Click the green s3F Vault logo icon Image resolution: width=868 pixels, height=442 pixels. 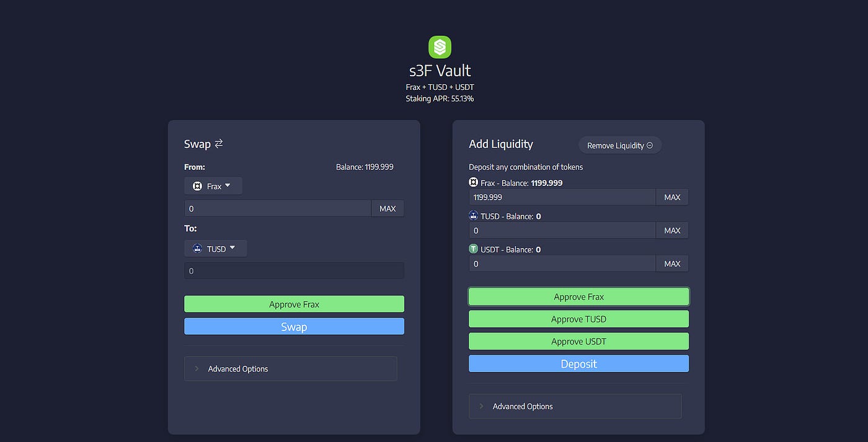[440, 47]
